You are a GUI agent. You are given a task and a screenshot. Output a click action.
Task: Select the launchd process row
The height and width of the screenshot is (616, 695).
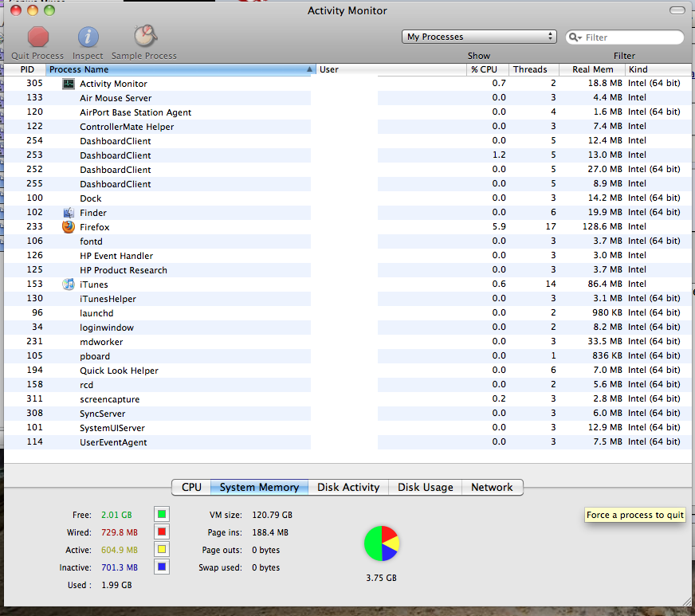pyautogui.click(x=347, y=313)
